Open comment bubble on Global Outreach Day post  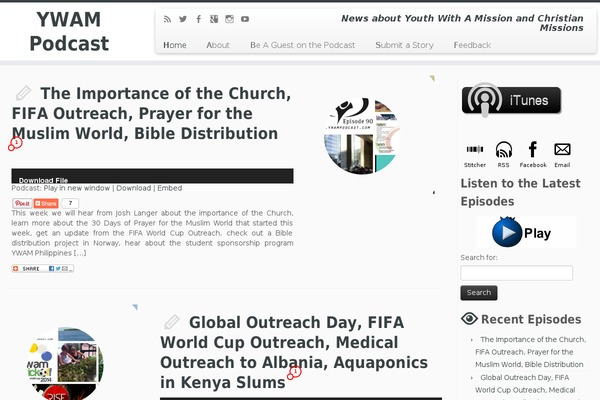[294, 373]
